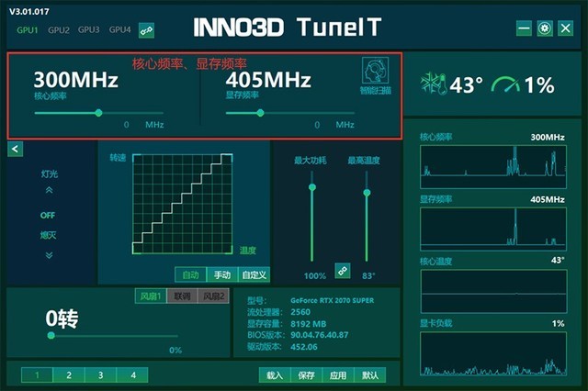
Task: Click the 83° temperature limit value
Action: click(x=368, y=276)
